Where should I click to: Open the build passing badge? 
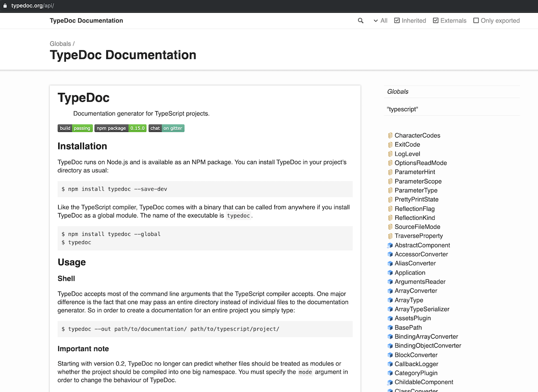pyautogui.click(x=75, y=128)
